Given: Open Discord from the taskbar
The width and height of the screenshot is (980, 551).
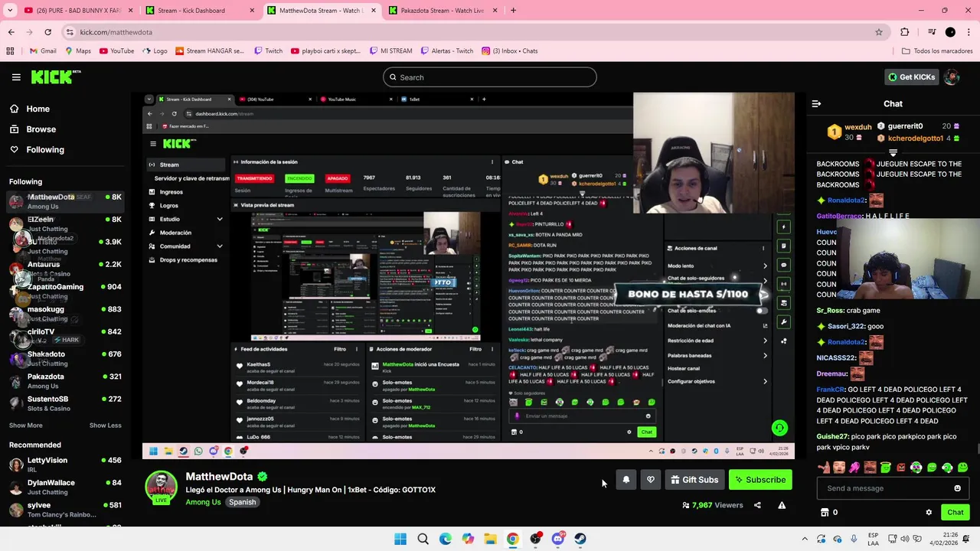Looking at the screenshot, I should (558, 539).
